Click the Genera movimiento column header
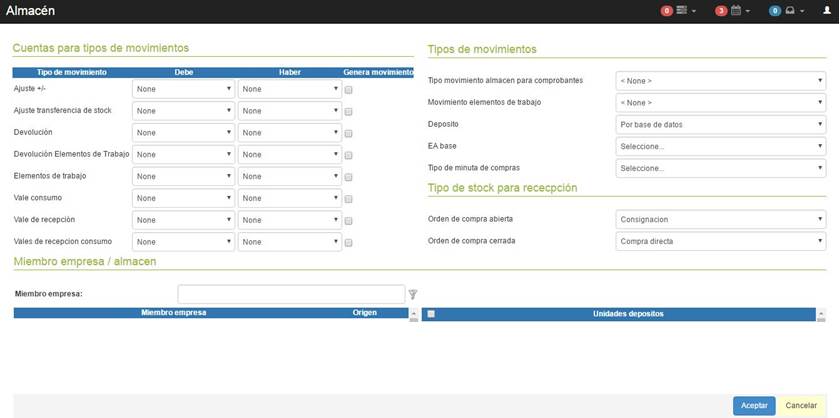The height and width of the screenshot is (418, 840). pyautogui.click(x=378, y=72)
